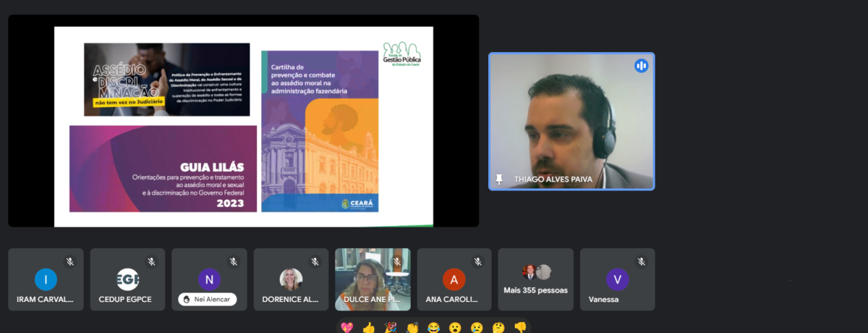Click the pin icon beside THIAGO ALVES PAIVA
The image size is (868, 333).
click(499, 180)
